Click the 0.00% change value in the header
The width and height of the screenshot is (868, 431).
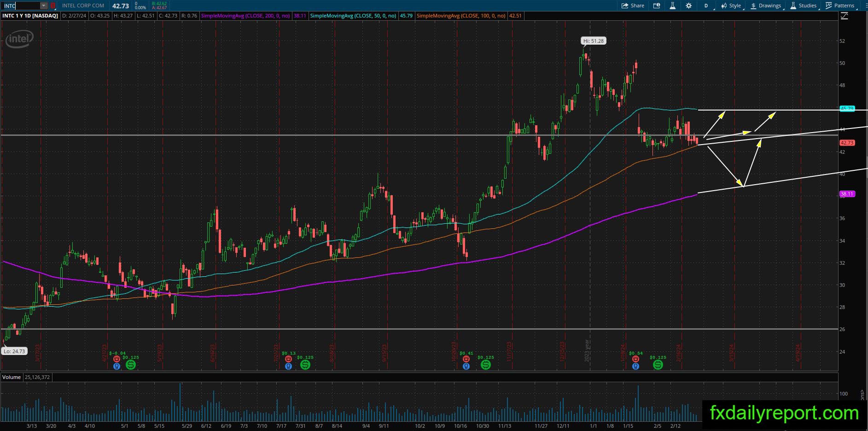(x=140, y=8)
